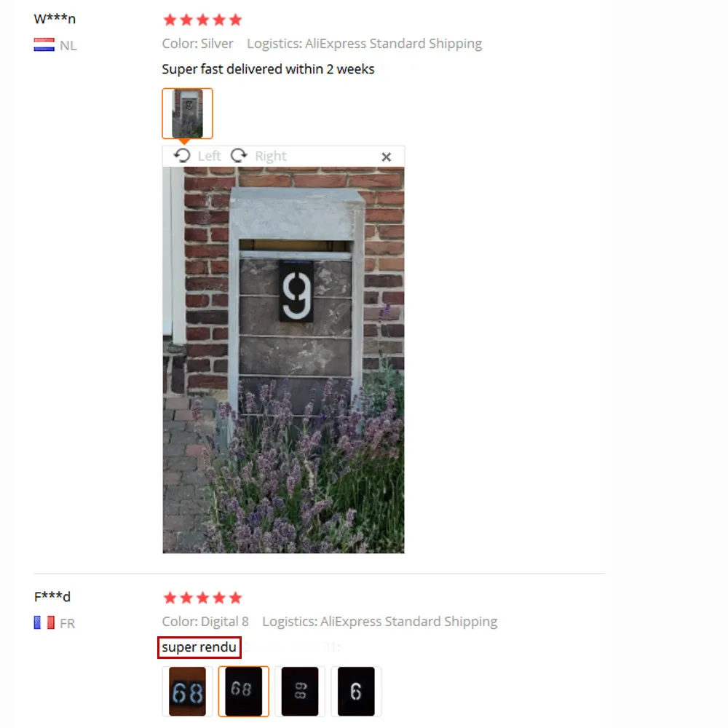
Task: Open the selected dark 68 thumbnail
Action: tap(244, 692)
